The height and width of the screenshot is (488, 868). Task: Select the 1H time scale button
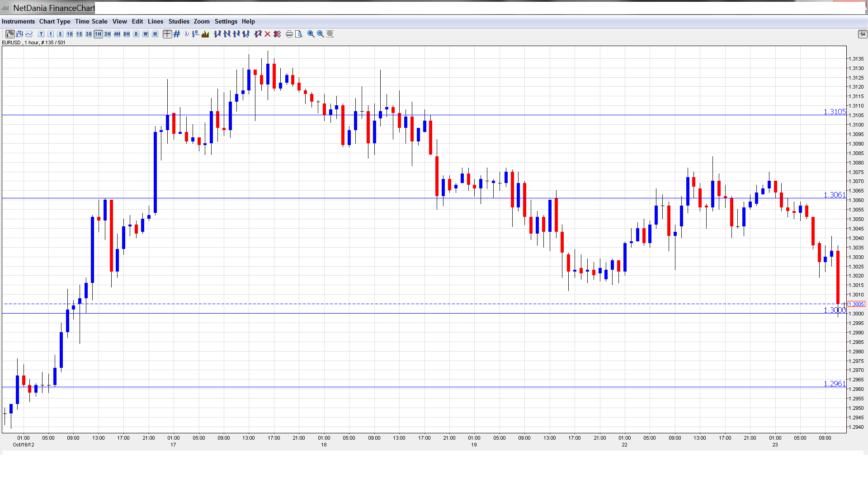coord(98,34)
